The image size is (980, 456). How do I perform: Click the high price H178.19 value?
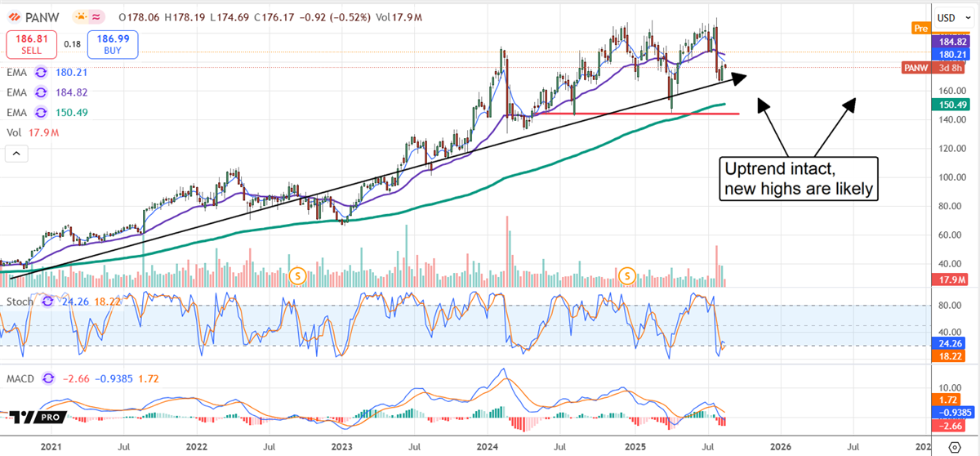[185, 16]
